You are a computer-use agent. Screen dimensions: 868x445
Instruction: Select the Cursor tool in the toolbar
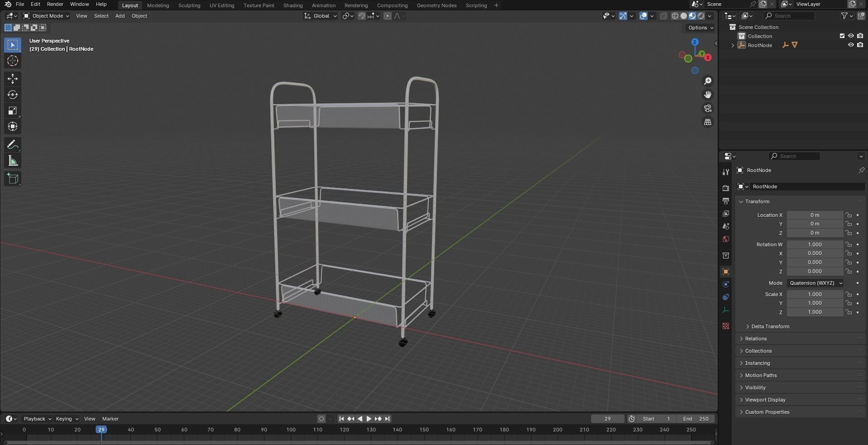click(x=13, y=61)
